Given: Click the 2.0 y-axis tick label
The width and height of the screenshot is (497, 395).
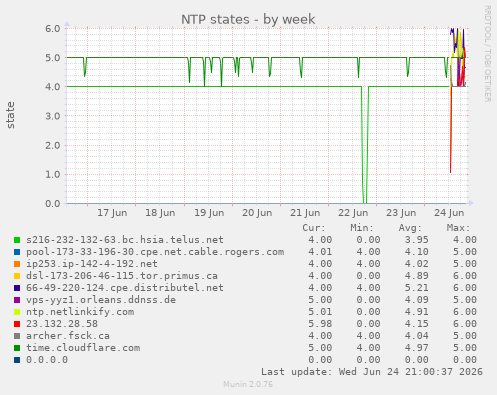Looking at the screenshot, I should point(53,145).
